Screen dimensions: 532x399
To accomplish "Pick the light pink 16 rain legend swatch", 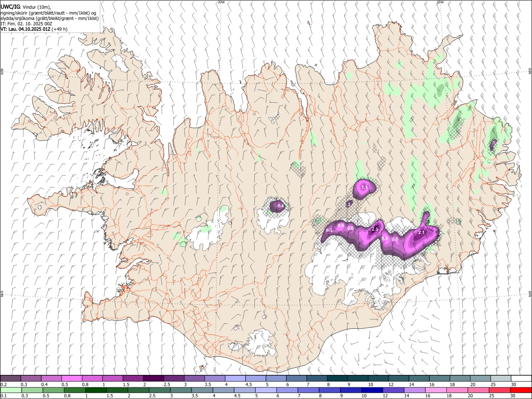I will (x=436, y=390).
